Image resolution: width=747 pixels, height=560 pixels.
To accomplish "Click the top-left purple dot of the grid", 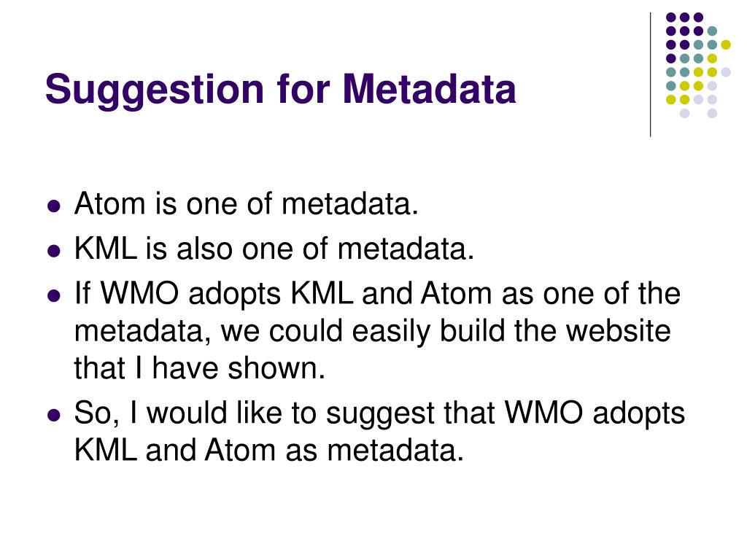I will (x=671, y=17).
